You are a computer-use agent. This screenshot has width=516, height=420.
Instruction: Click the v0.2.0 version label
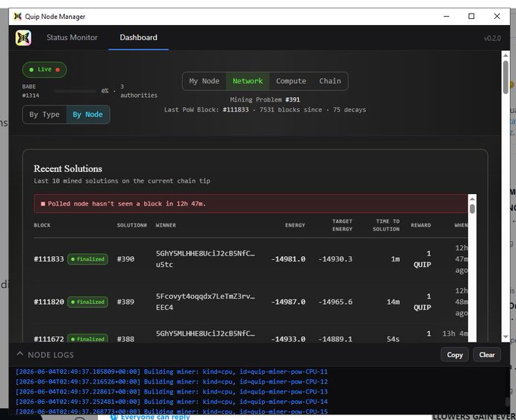point(492,38)
